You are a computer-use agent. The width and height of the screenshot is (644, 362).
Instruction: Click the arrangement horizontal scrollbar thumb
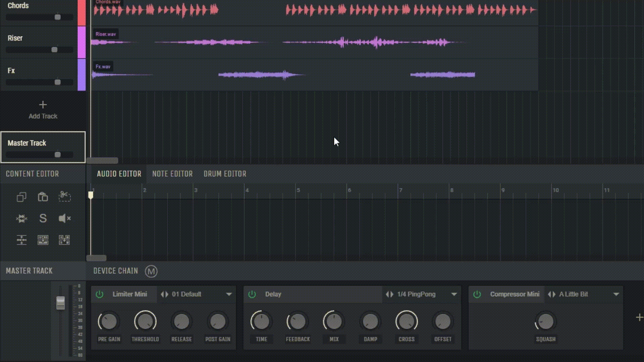[x=102, y=161]
